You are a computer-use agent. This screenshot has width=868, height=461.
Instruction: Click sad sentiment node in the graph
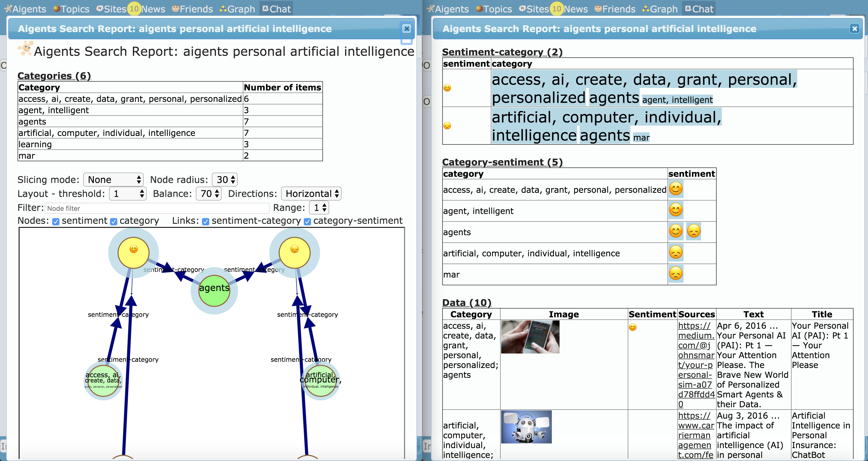[x=295, y=253]
